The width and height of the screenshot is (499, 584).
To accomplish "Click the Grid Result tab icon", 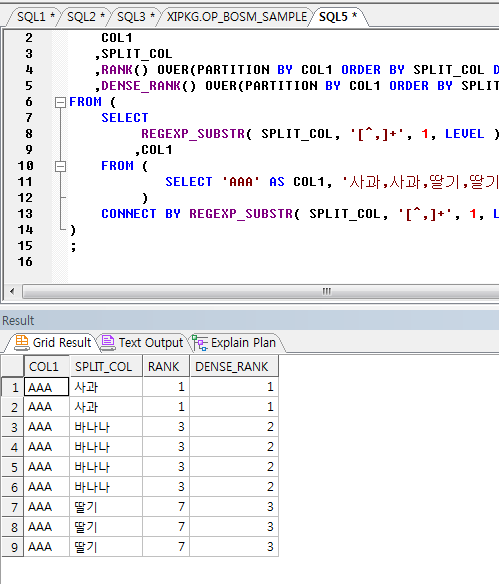I will coord(22,343).
